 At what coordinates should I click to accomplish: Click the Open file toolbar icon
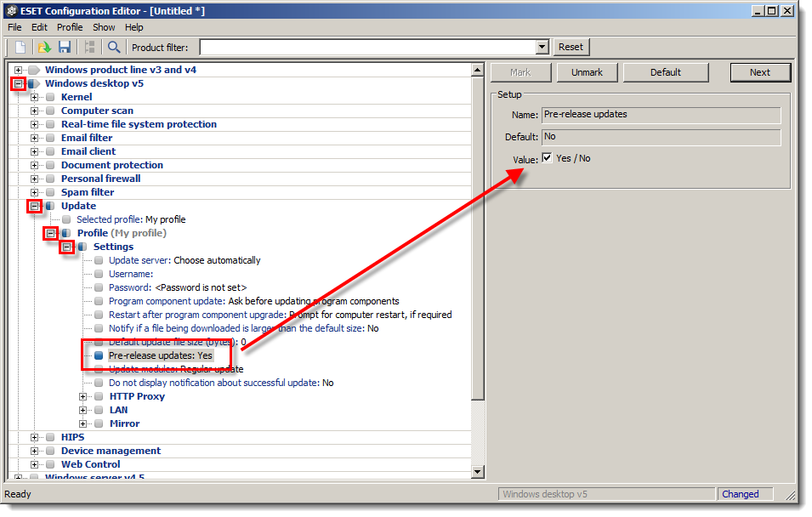coord(44,48)
